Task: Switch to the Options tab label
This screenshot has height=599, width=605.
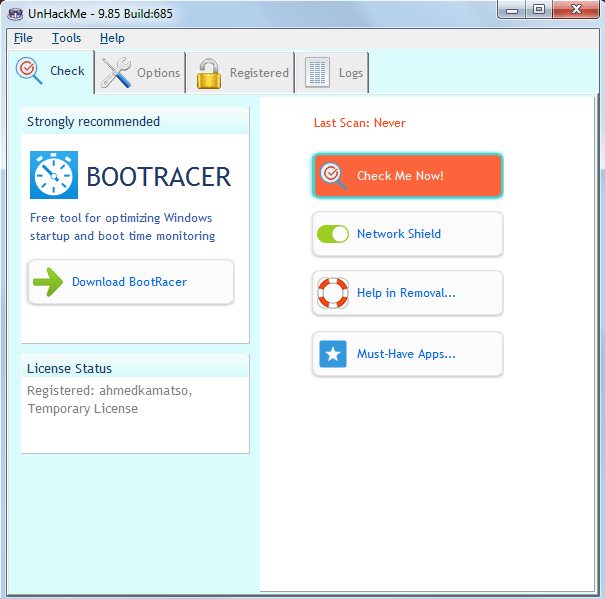Action: pyautogui.click(x=159, y=73)
